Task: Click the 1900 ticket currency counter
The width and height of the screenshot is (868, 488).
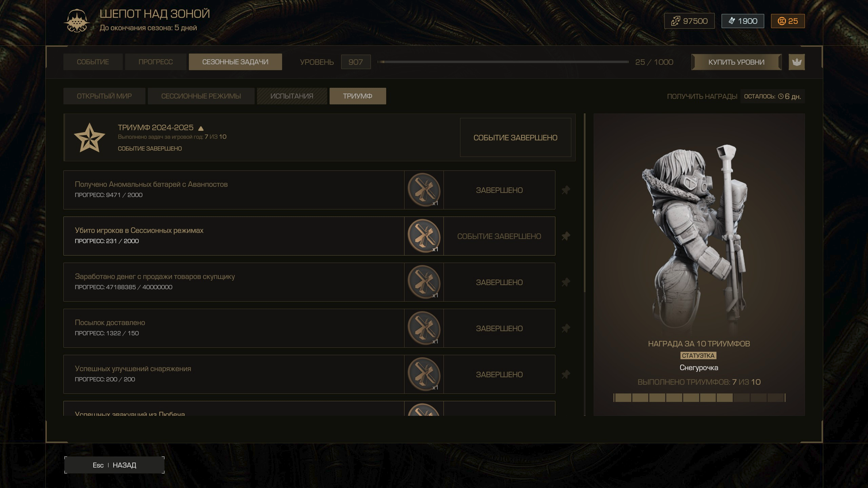Action: [x=743, y=21]
